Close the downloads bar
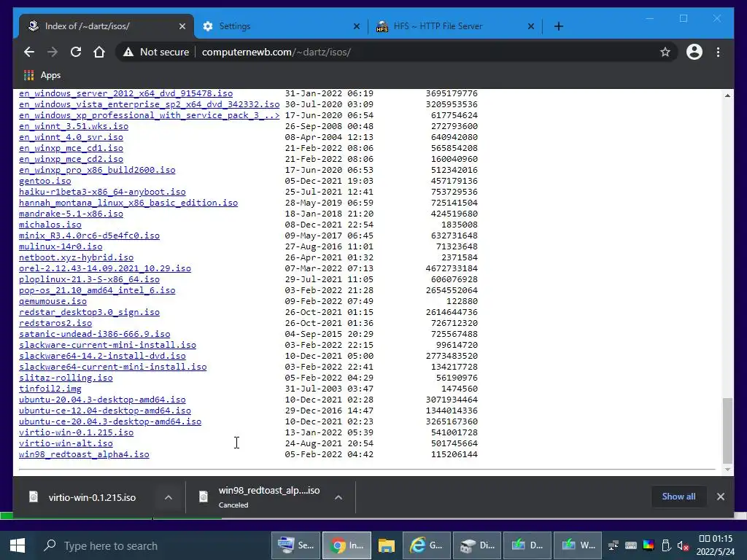 pos(720,496)
